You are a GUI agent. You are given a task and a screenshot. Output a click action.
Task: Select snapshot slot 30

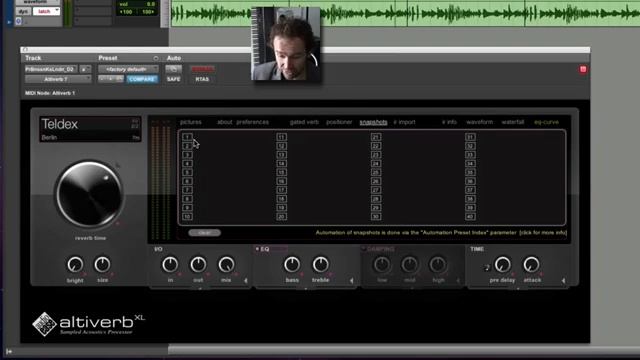pos(376,217)
